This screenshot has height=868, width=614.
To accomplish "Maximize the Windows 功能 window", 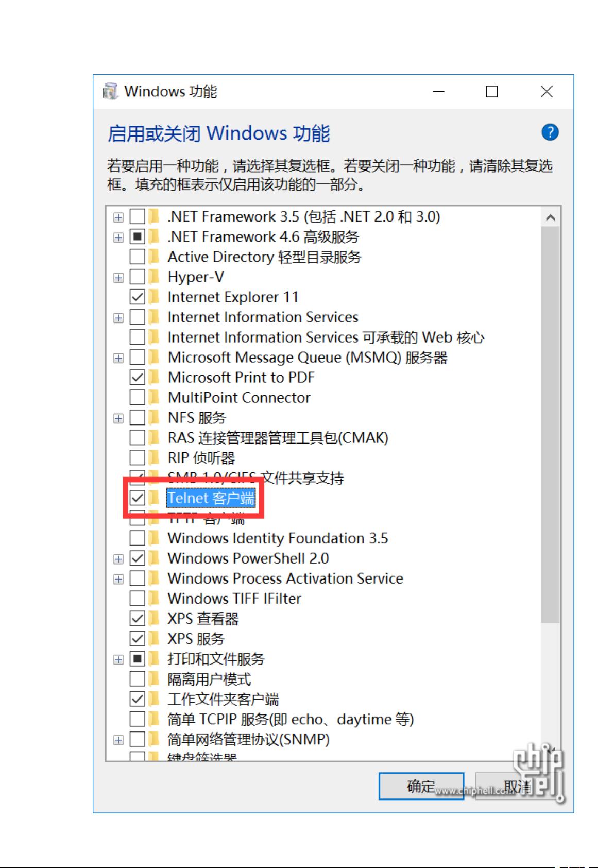I will (492, 92).
